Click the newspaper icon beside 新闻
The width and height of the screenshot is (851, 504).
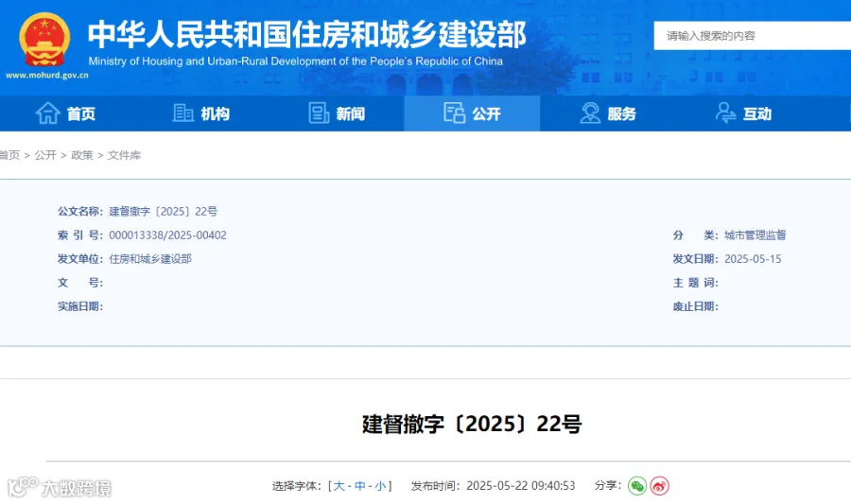319,113
